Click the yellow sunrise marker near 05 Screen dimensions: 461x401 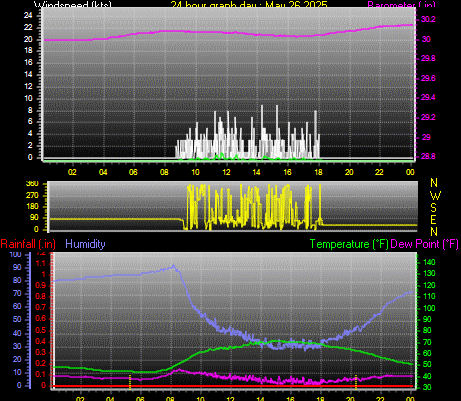pyautogui.click(x=130, y=382)
